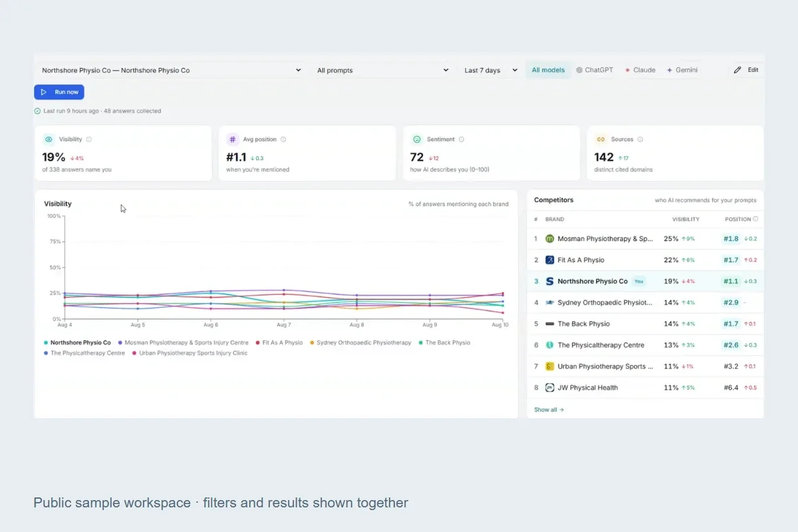The height and width of the screenshot is (532, 798).
Task: Open the Last 7 days dropdown
Action: [491, 70]
